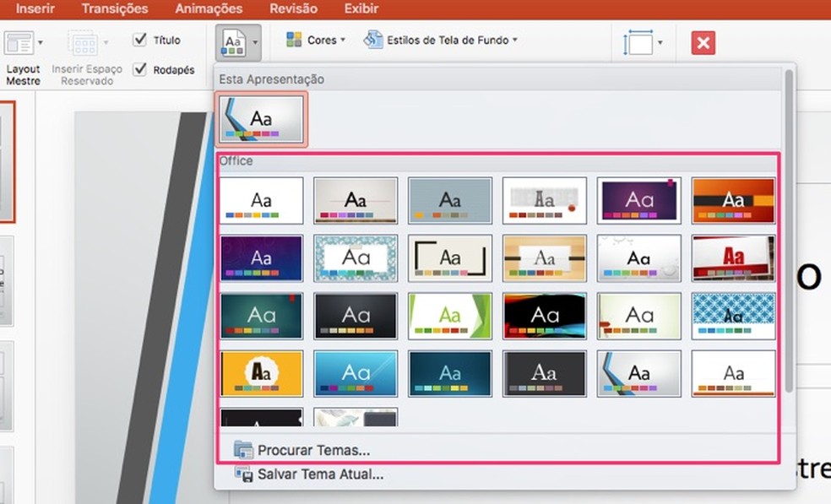Viewport: 831px width, 504px height.
Task: Select the current theme under Esta Apresentação
Action: pyautogui.click(x=261, y=119)
